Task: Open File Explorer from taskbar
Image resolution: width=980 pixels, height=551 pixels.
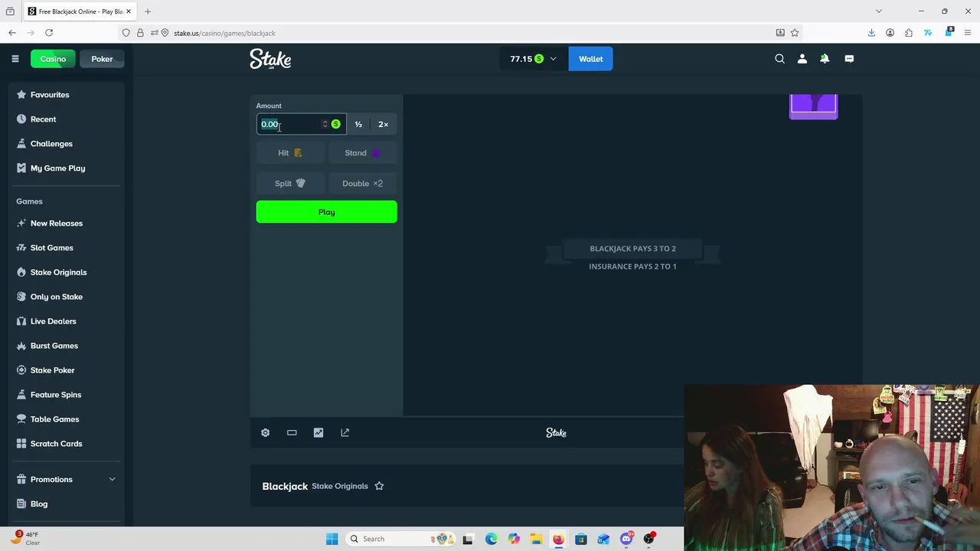Action: 536,539
